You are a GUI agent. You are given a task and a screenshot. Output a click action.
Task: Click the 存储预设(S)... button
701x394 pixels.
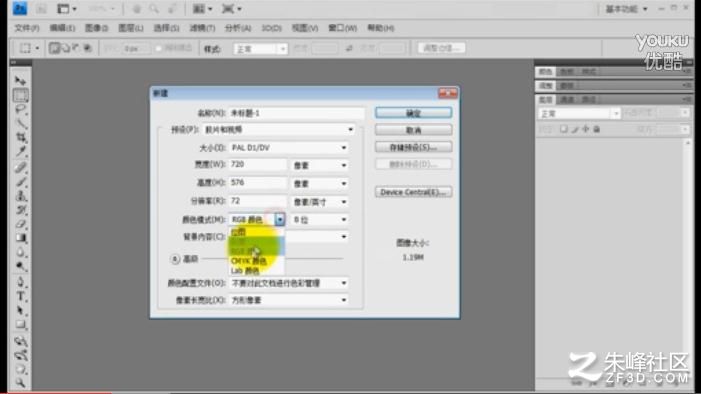point(414,147)
